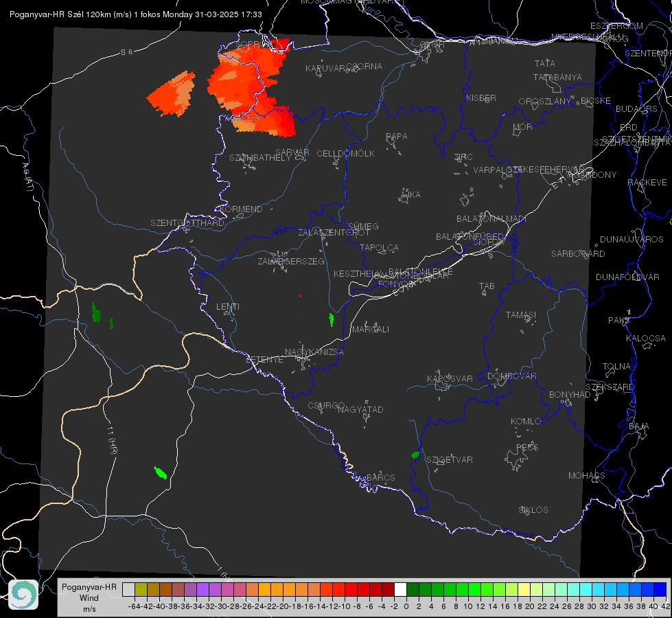Click the BONYHÁD city label
672x618 pixels.
[570, 395]
